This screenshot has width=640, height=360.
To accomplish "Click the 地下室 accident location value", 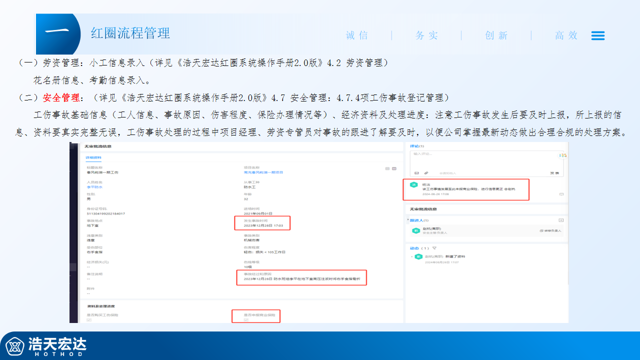I will point(93,225).
